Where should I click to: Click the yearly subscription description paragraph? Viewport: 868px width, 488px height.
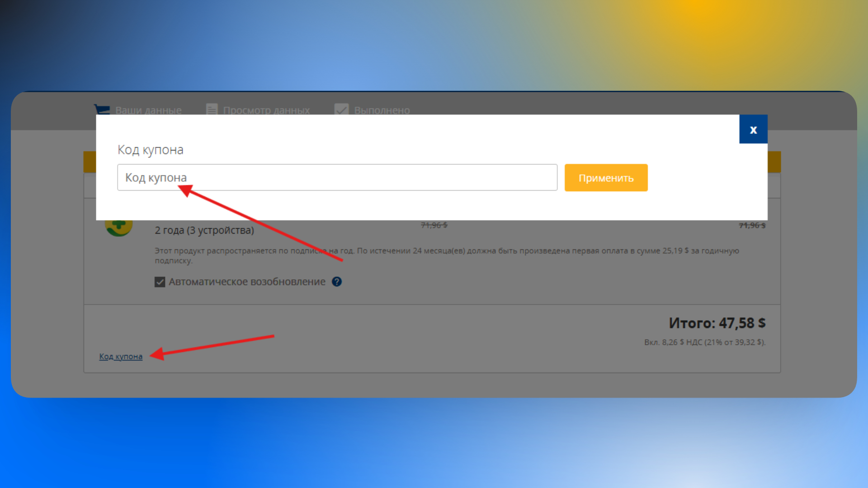point(447,251)
